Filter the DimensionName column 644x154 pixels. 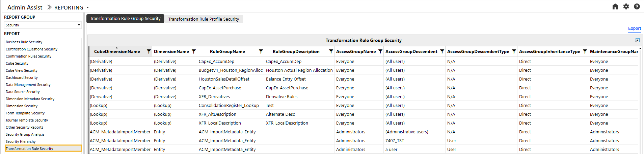click(x=193, y=51)
